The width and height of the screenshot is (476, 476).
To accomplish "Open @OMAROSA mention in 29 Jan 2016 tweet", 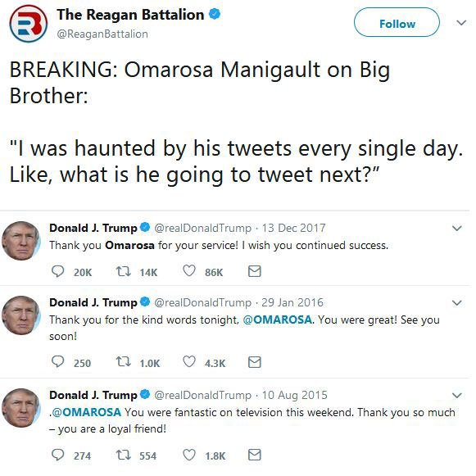I will coord(278,320).
